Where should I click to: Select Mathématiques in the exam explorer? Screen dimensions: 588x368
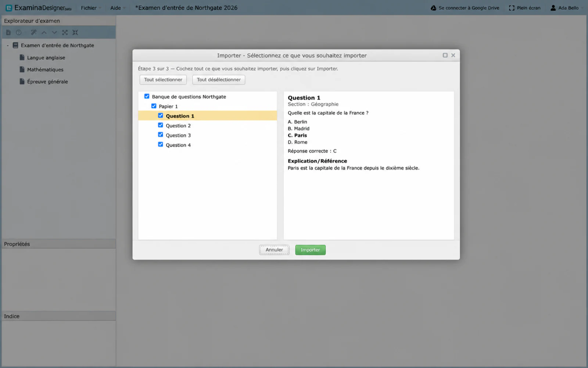(x=45, y=70)
